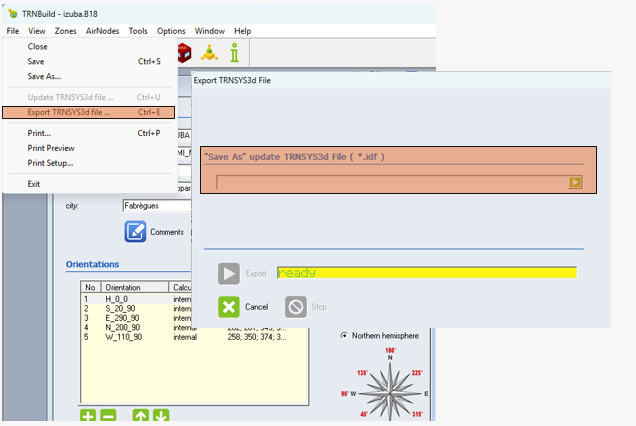Open the AirNodes menu
The image size is (636, 426).
[102, 31]
